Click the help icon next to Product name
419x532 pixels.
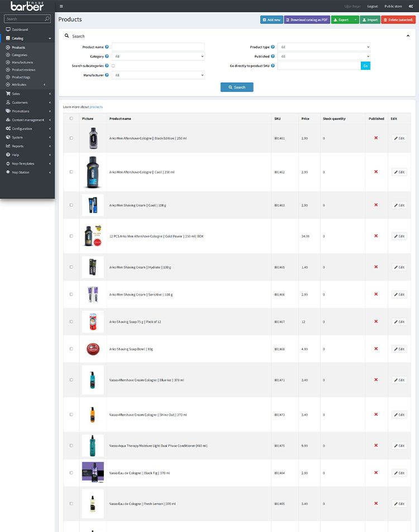[107, 47]
